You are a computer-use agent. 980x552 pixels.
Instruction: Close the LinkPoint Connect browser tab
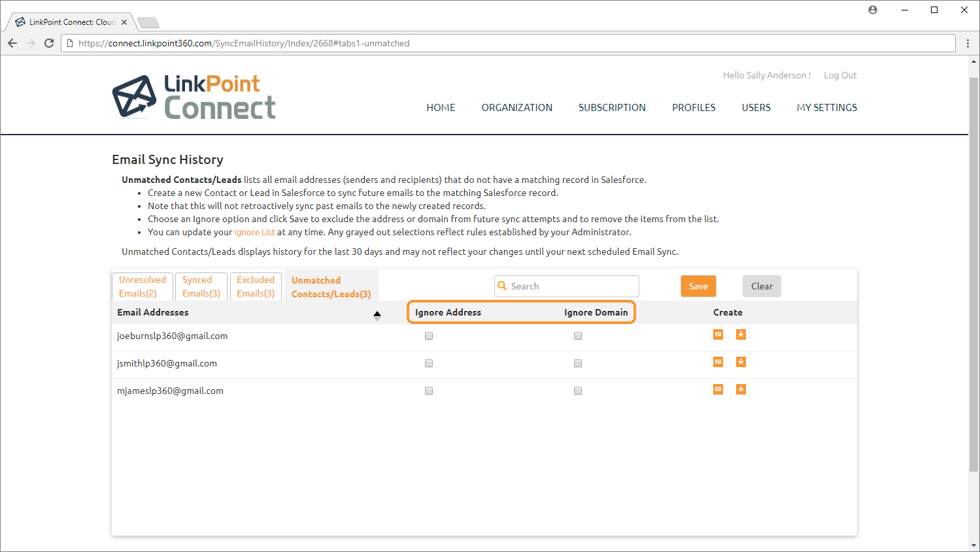point(124,22)
